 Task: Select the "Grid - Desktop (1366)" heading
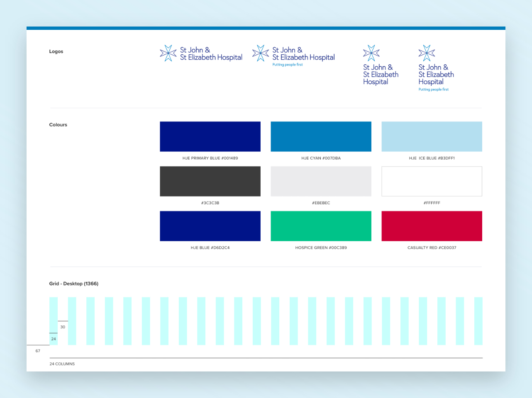pyautogui.click(x=73, y=284)
